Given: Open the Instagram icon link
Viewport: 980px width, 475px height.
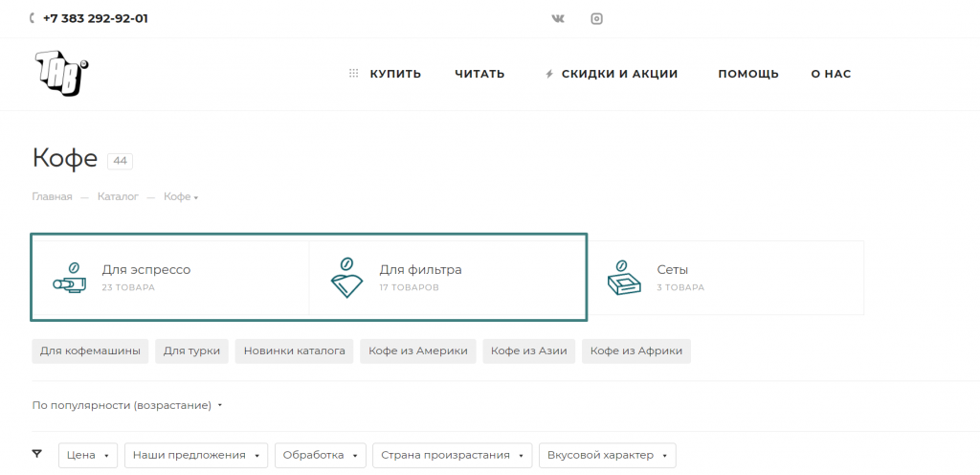Looking at the screenshot, I should click(596, 18).
